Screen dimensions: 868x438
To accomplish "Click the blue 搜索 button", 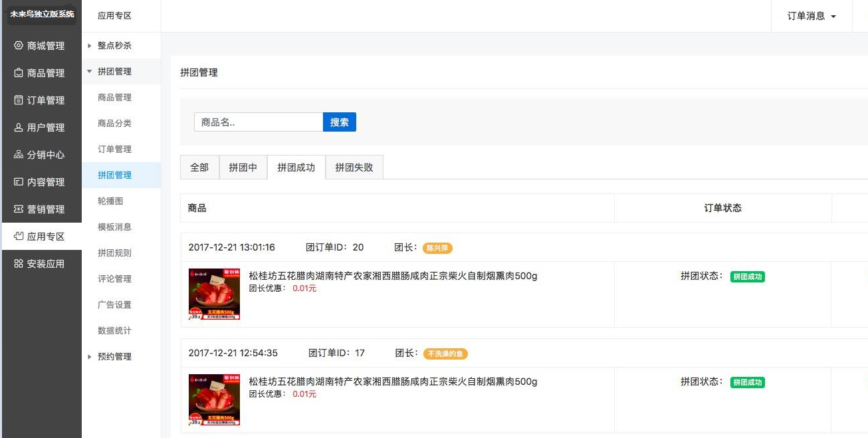I will [x=340, y=122].
